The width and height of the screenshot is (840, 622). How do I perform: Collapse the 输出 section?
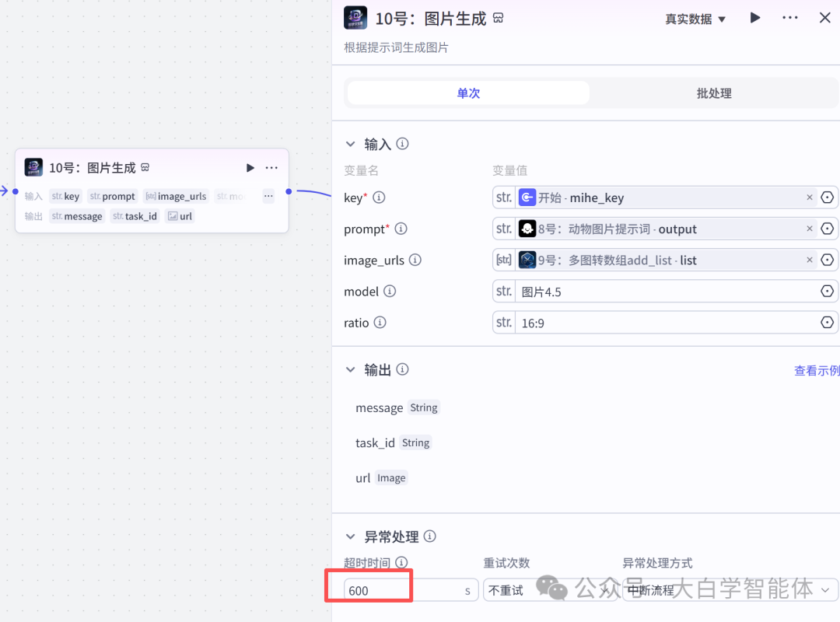[x=350, y=369]
